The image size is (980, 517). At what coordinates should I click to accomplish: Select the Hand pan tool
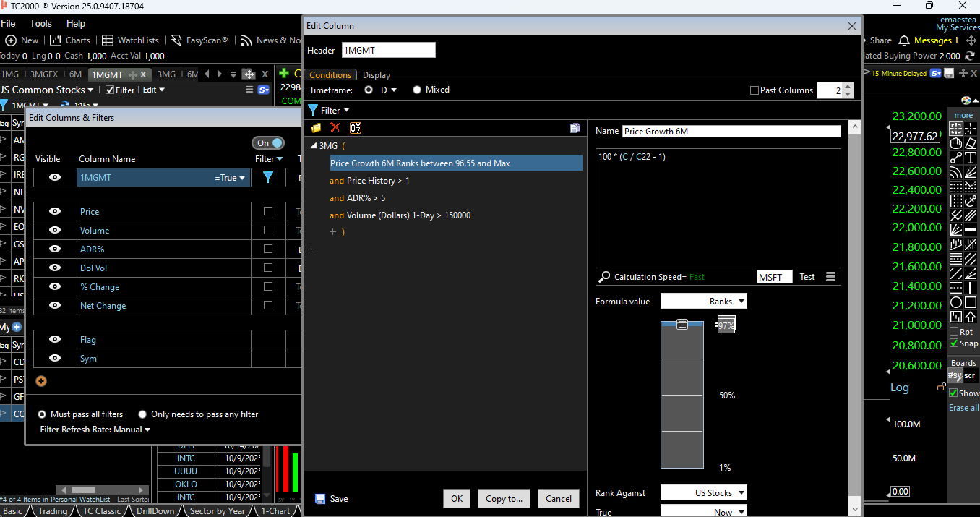957,143
